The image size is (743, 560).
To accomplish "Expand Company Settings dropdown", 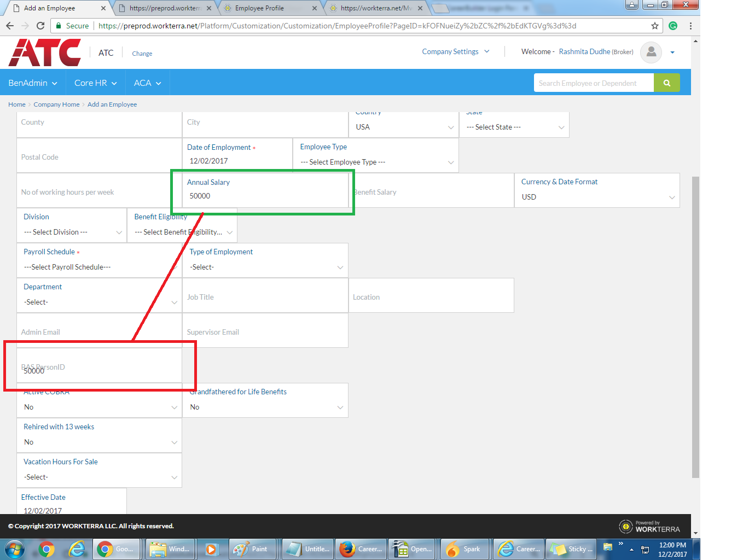I will pyautogui.click(x=456, y=51).
